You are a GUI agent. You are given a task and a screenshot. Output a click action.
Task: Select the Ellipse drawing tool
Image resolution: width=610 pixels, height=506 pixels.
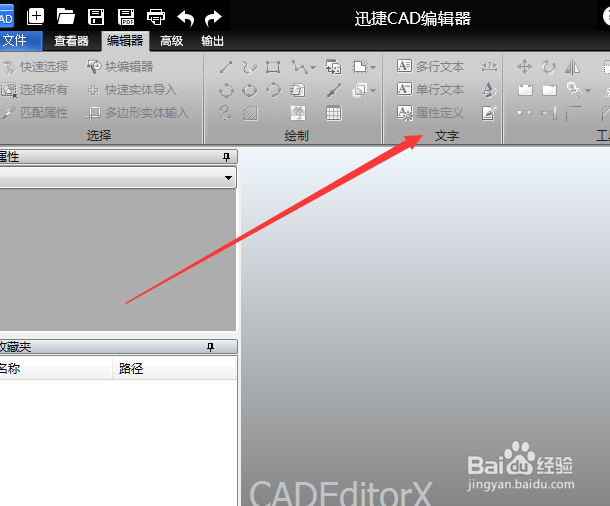click(250, 91)
